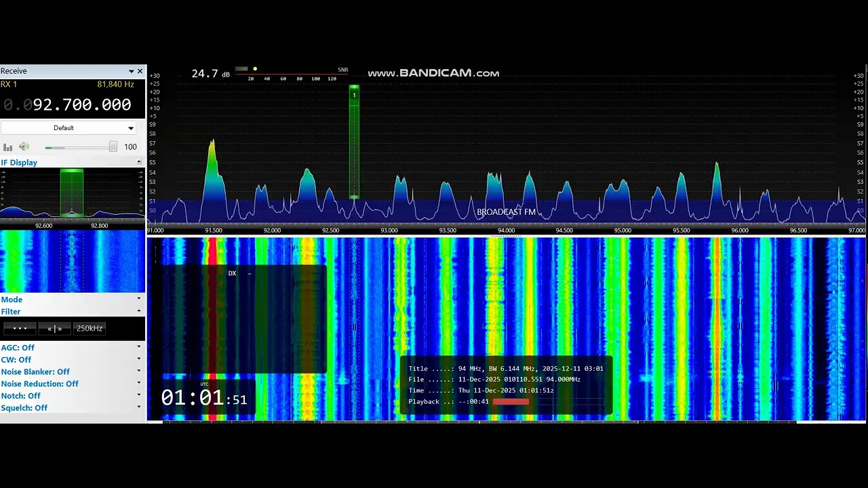Expand the Noise Blanker: Off section
The height and width of the screenshot is (488, 868).
[x=139, y=371]
